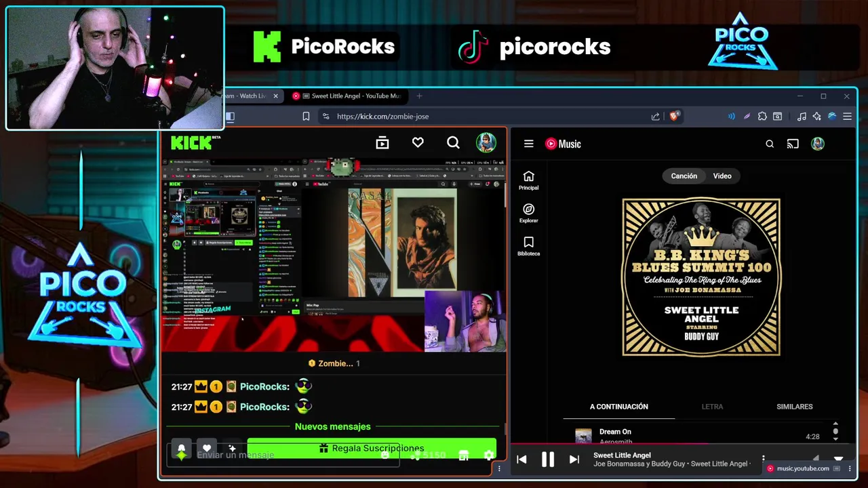Click the Regala Suscripciones button
The image size is (868, 488).
[372, 448]
